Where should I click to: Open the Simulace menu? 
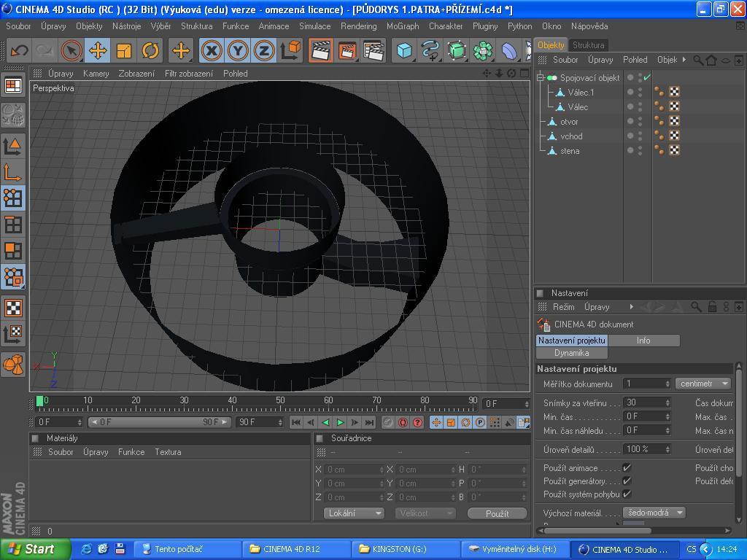click(x=315, y=26)
